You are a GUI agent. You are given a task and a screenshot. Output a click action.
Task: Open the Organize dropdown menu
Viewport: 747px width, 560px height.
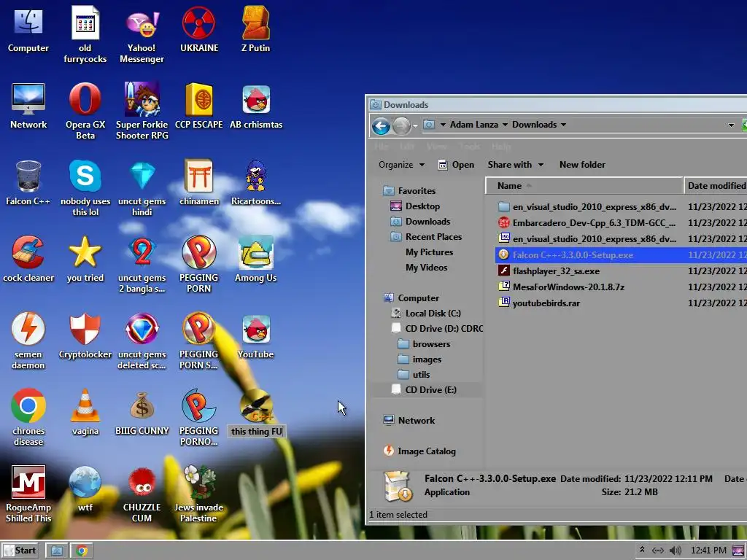(401, 165)
